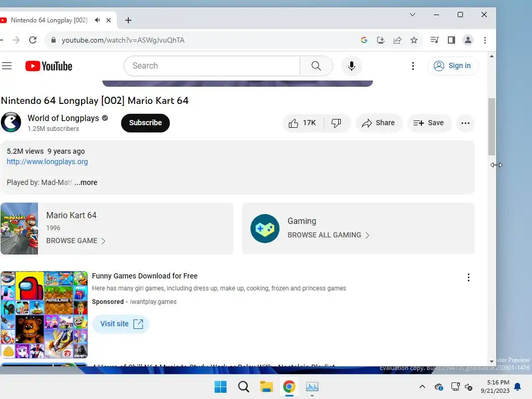Click scrollbar up arrow
The height and width of the screenshot is (399, 532).
coord(491,56)
